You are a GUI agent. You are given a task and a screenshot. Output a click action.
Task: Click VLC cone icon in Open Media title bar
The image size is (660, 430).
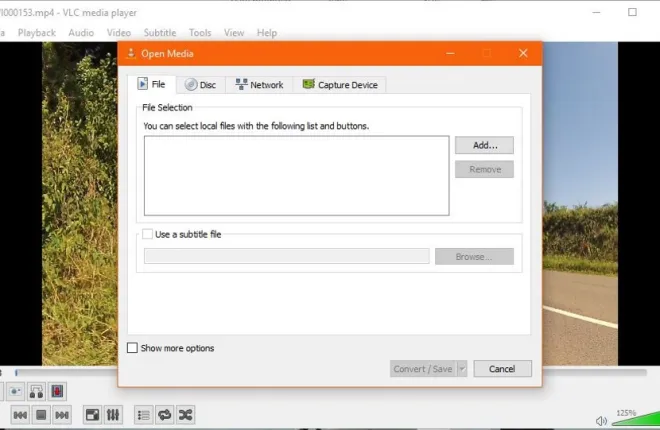(x=131, y=53)
